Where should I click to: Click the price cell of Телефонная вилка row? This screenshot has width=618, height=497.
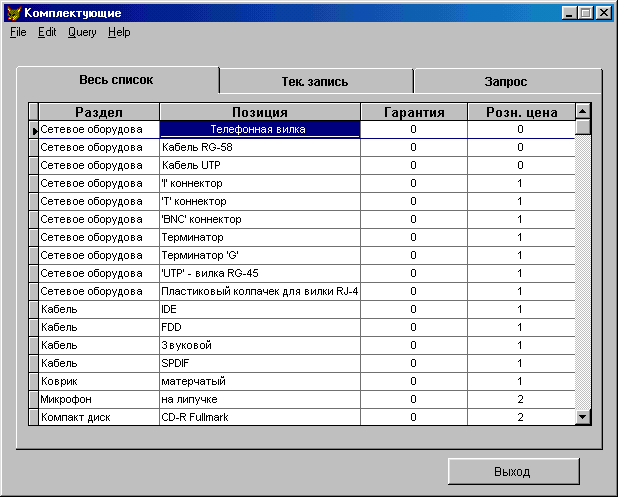(x=521, y=129)
